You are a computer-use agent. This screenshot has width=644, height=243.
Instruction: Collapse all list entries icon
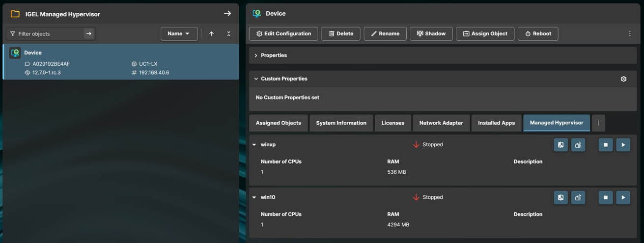[x=228, y=34]
